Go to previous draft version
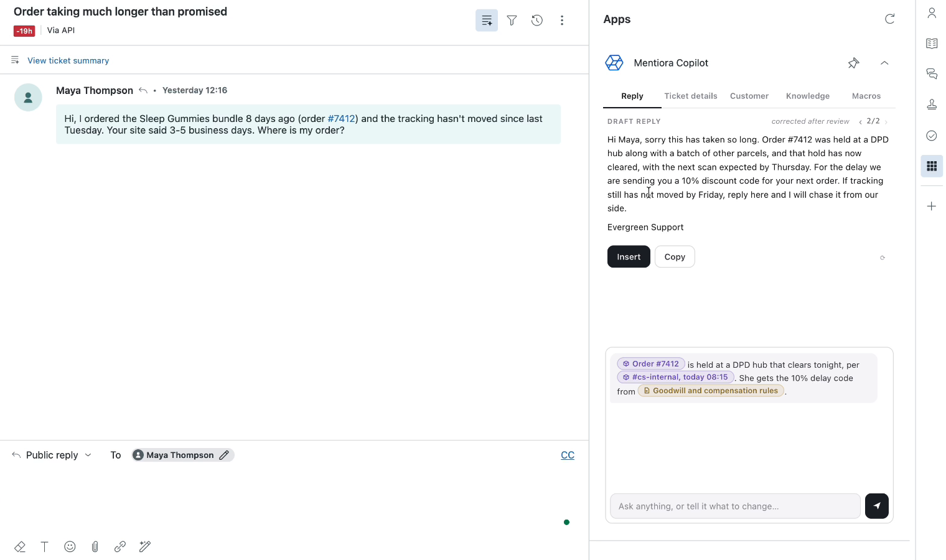Screen dimensions: 946x560 tap(860, 122)
